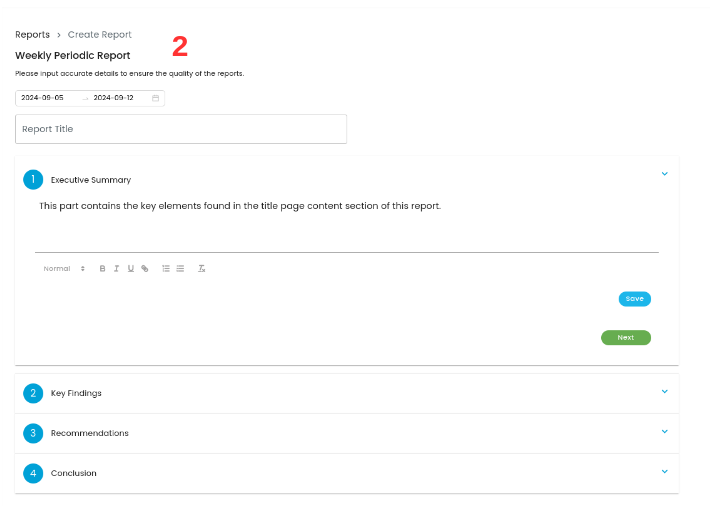Click the green Next button

(x=626, y=337)
